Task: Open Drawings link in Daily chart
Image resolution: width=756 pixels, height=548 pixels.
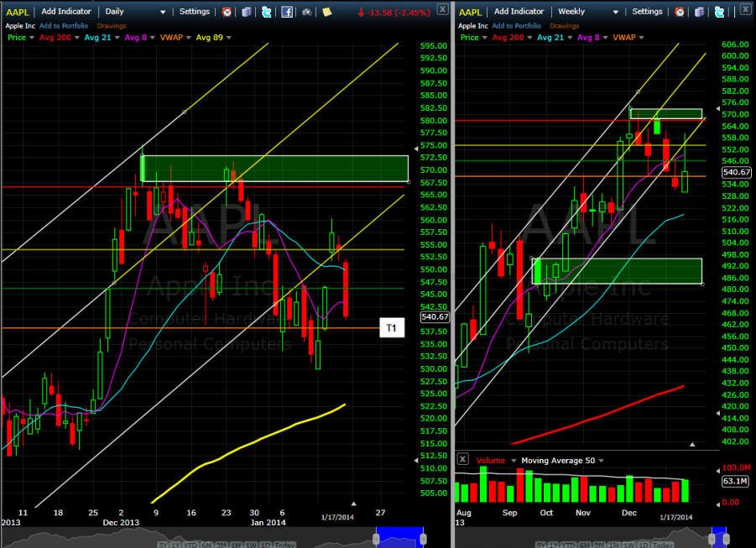Action: (x=112, y=26)
